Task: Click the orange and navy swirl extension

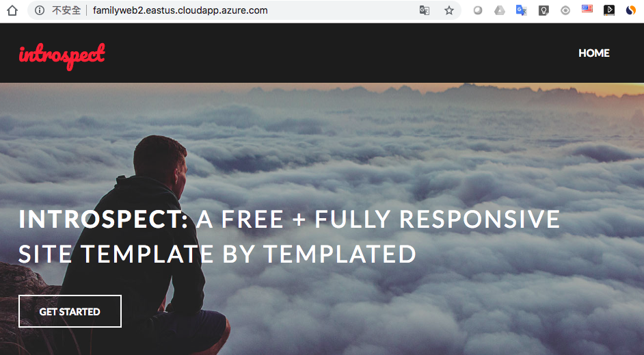Action: pyautogui.click(x=631, y=10)
